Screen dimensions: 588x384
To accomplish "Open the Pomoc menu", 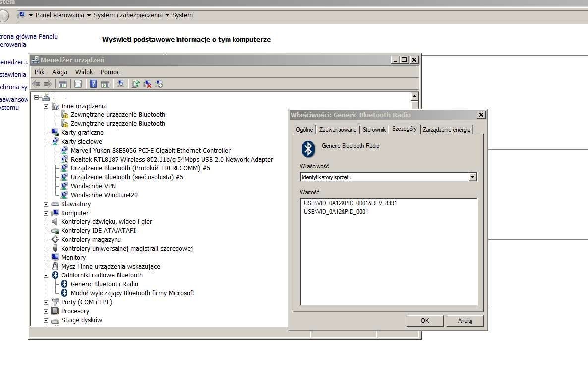I will click(110, 72).
